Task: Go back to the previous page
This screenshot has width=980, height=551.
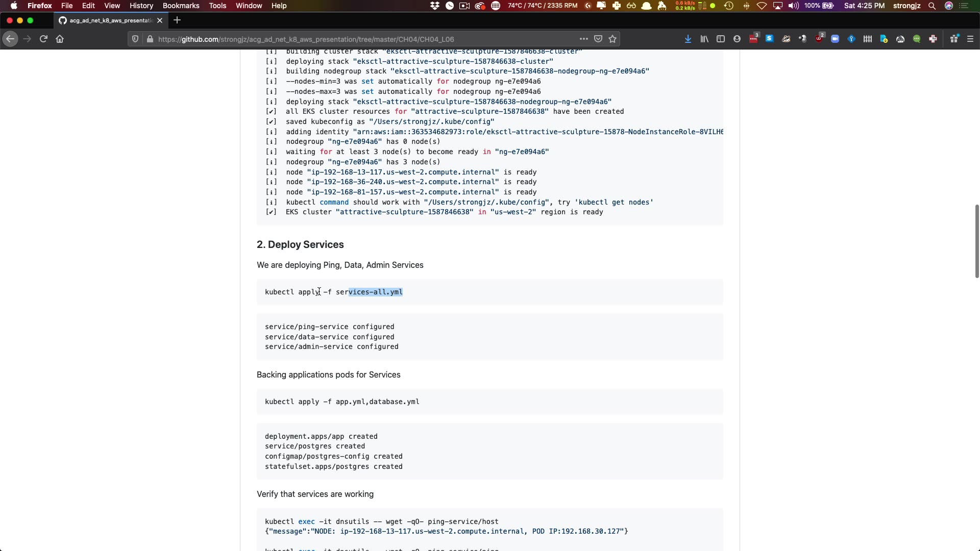Action: (x=10, y=39)
